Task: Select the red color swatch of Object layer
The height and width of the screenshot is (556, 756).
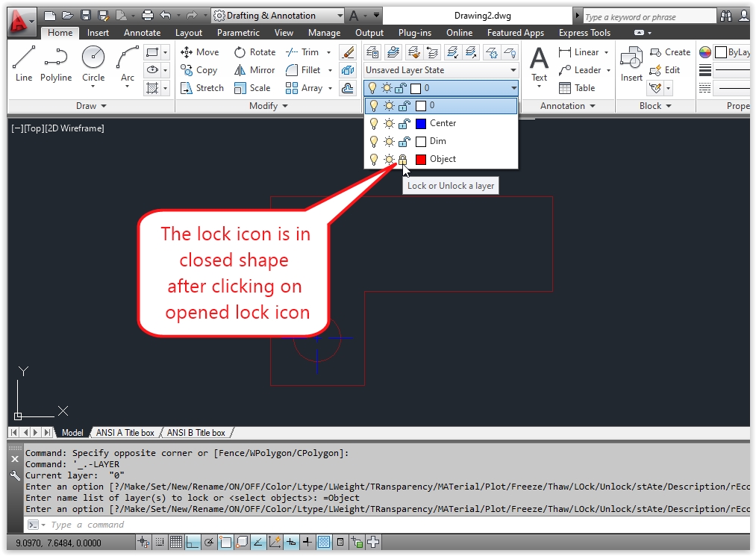Action: (422, 159)
